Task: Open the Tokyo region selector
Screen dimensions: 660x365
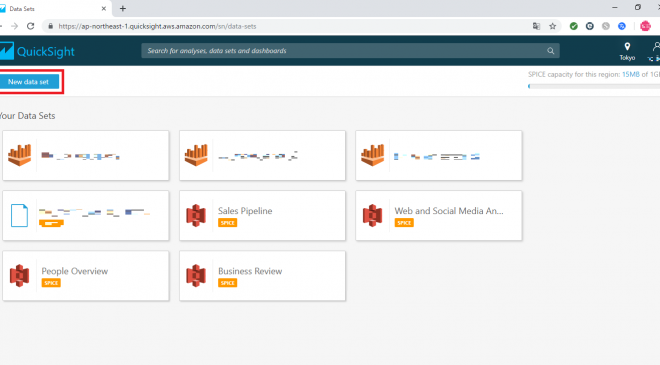Action: tap(627, 51)
